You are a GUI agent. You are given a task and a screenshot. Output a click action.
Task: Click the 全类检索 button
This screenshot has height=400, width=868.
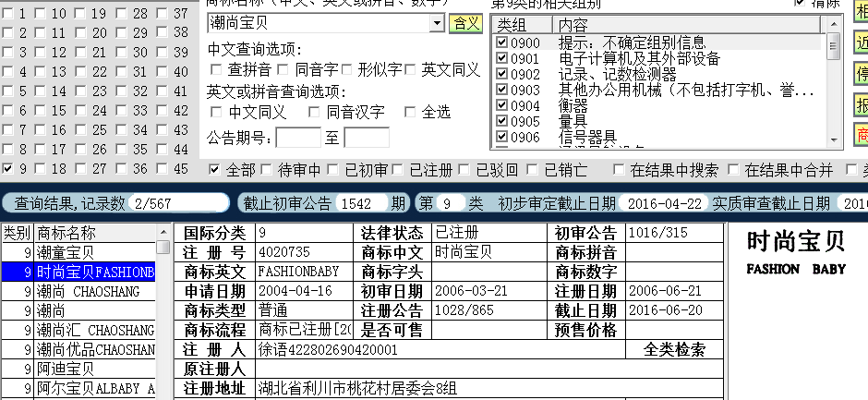click(x=674, y=349)
